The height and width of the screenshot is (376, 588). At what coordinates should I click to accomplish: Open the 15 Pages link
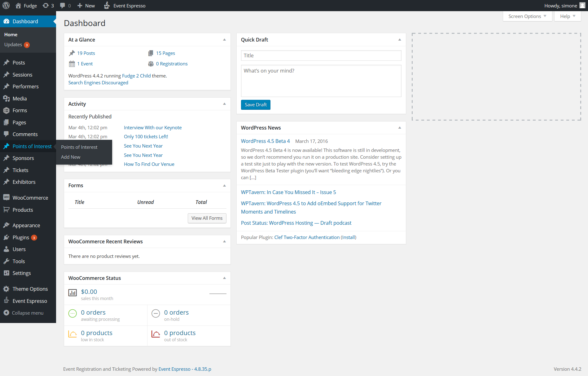(x=165, y=53)
